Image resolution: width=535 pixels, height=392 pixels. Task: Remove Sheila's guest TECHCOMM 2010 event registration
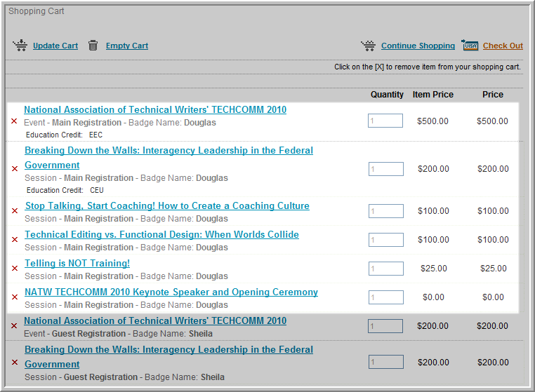click(14, 326)
